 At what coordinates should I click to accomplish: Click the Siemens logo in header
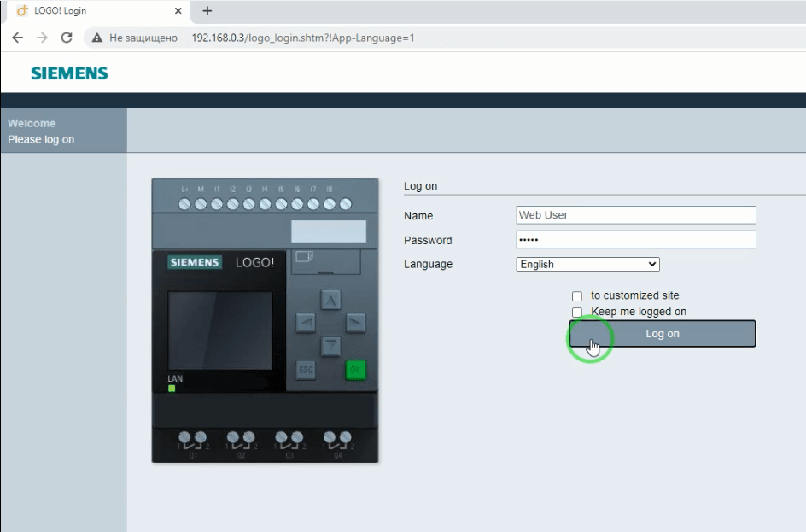(x=69, y=73)
